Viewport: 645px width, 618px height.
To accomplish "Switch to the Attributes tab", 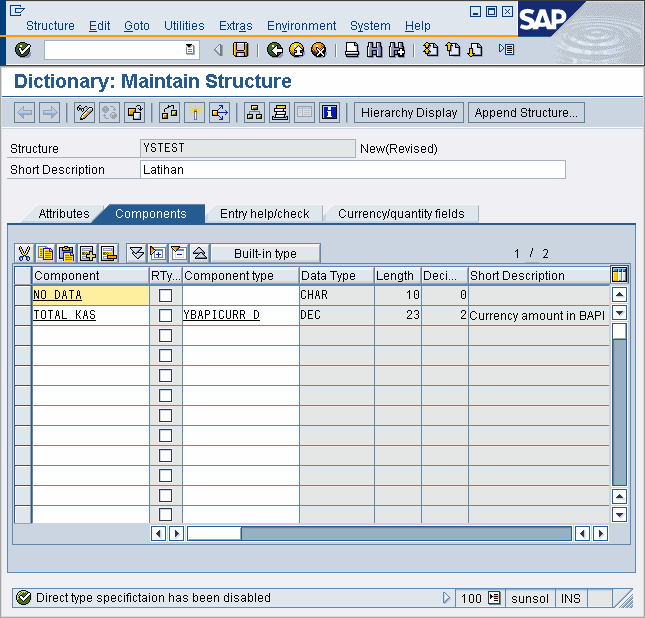I will pos(64,214).
